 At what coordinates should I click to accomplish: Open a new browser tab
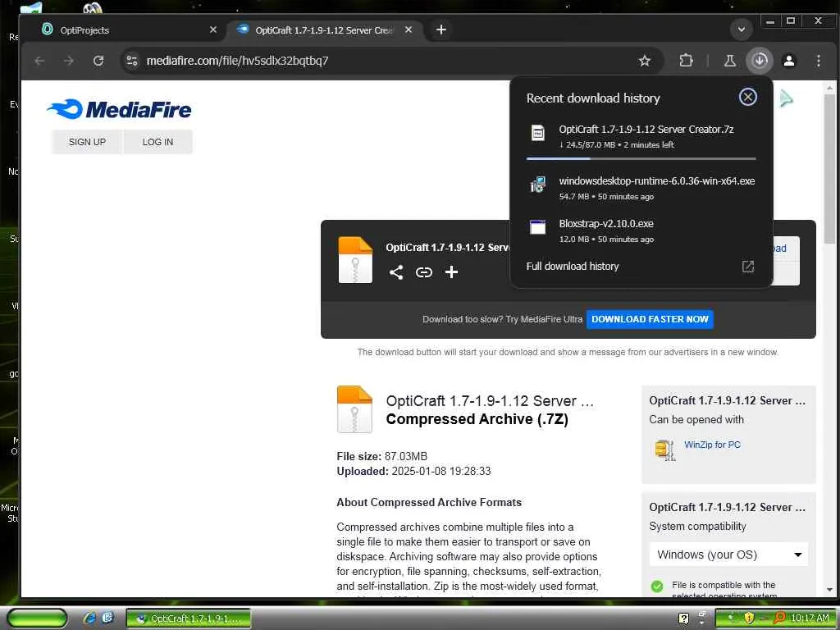tap(441, 30)
